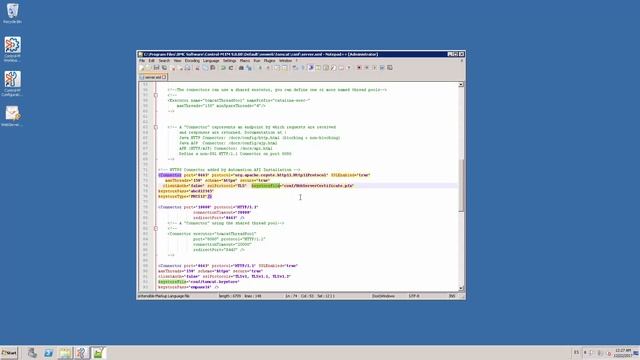
Task: Click the Notepad++ taskbar button
Action: coord(98,353)
